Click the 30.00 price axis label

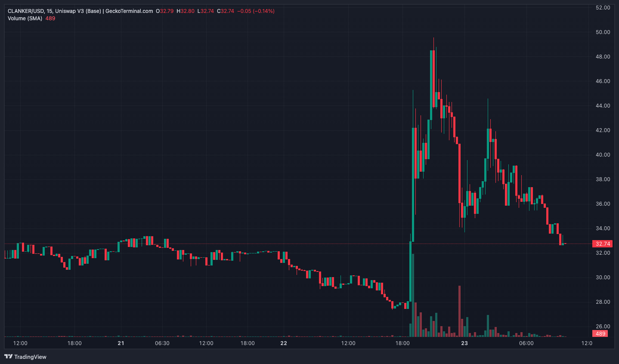pos(603,278)
